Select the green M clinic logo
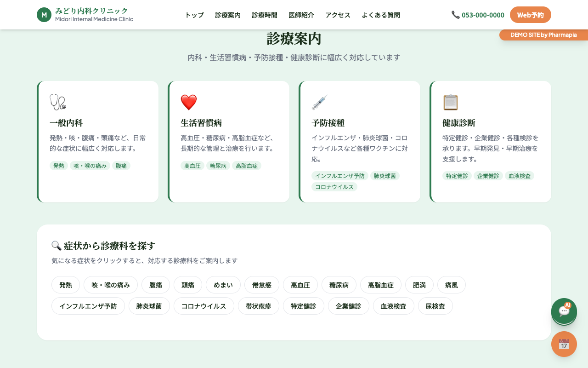The width and height of the screenshot is (588, 368). pyautogui.click(x=44, y=15)
